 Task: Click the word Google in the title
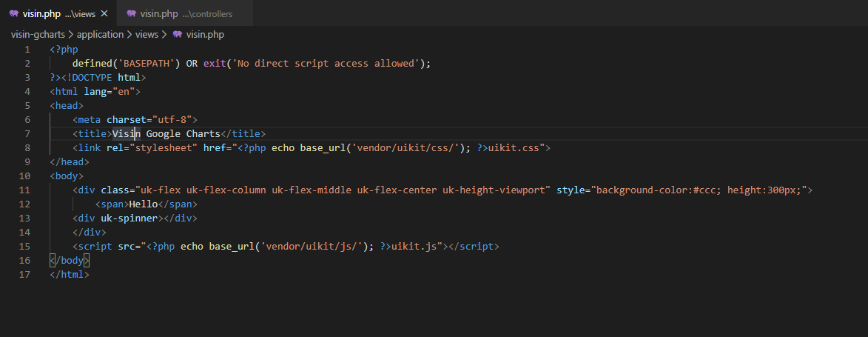point(164,133)
